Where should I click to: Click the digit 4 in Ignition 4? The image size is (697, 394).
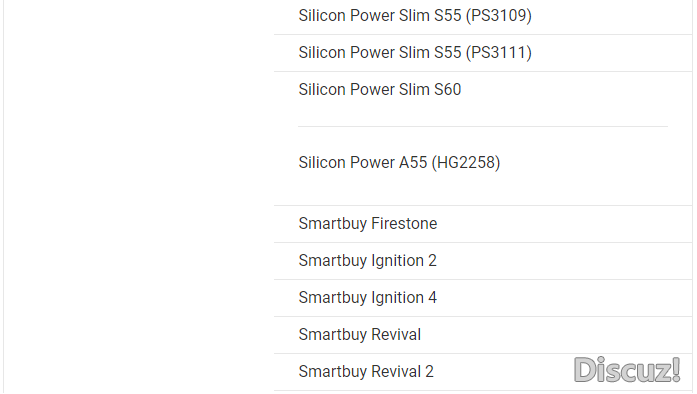(433, 298)
